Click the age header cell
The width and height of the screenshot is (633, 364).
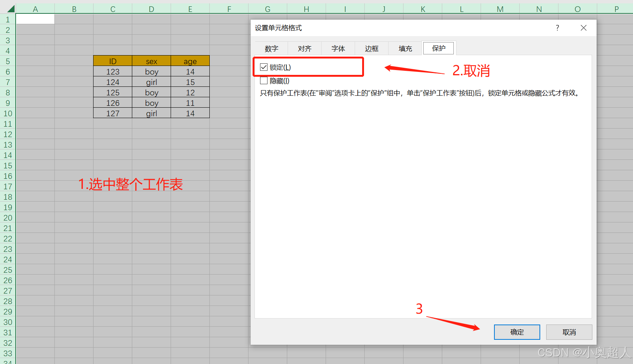coord(190,61)
